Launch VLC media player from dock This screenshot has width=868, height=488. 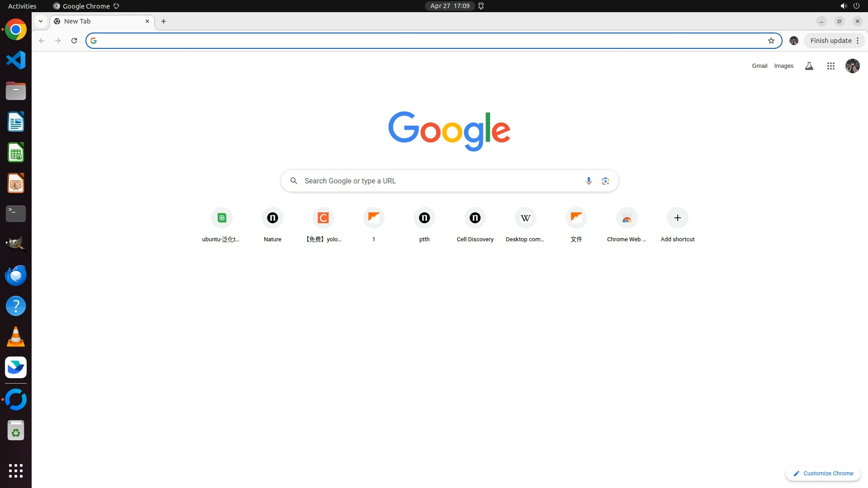tap(16, 337)
